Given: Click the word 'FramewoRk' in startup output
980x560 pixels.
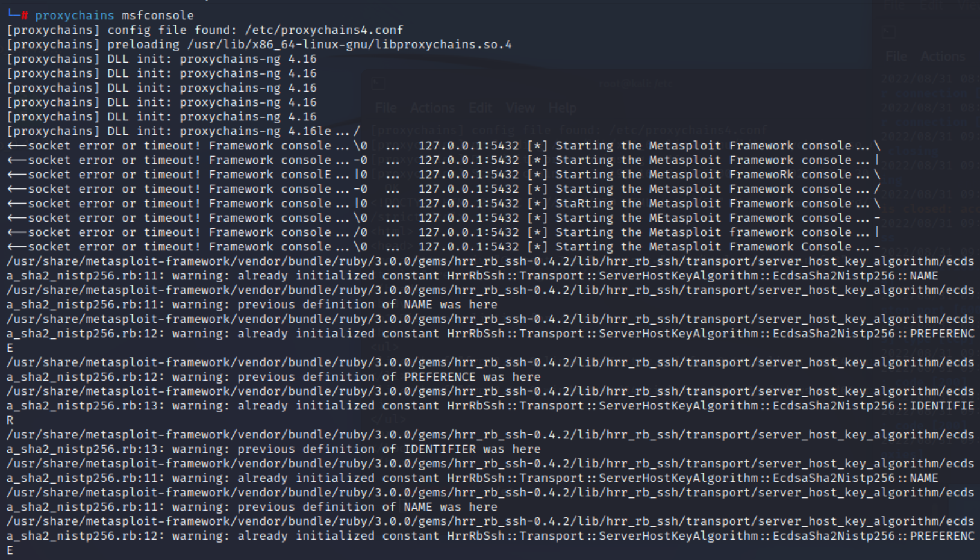Looking at the screenshot, I should [x=761, y=175].
